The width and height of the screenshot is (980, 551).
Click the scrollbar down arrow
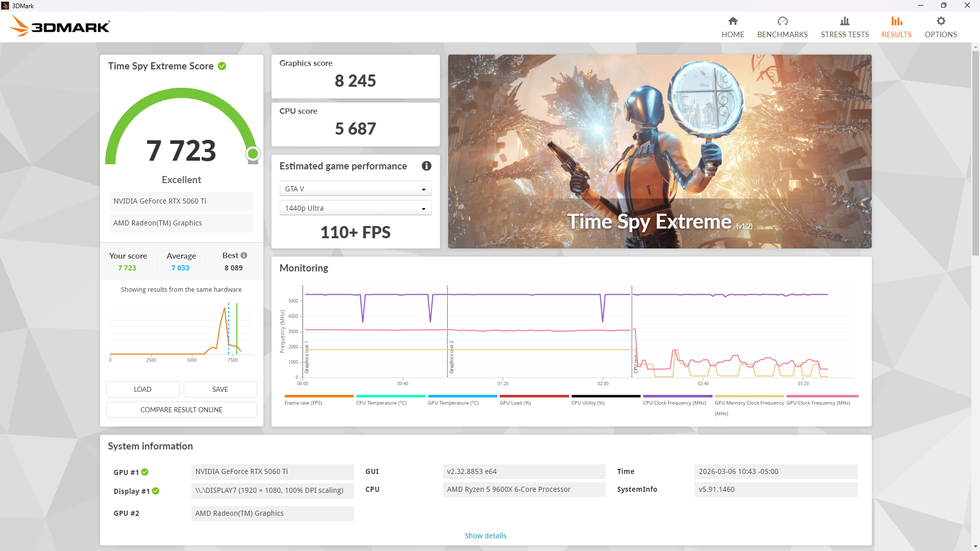click(975, 546)
